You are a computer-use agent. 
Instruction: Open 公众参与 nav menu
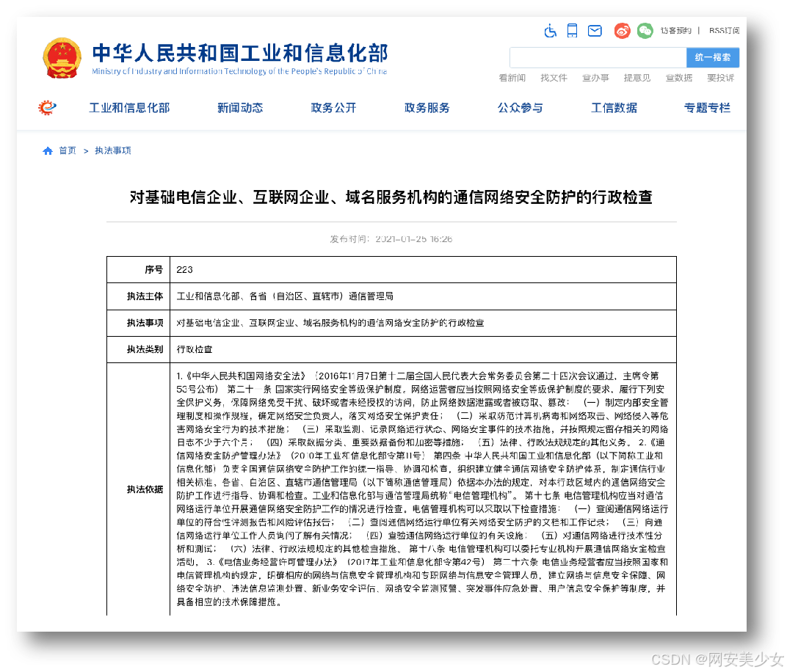point(520,108)
